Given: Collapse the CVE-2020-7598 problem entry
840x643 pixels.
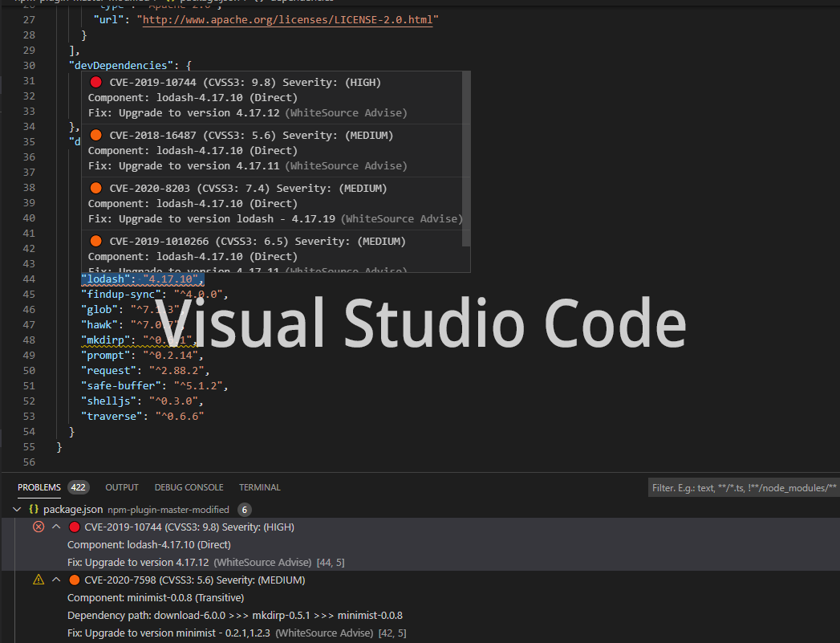Looking at the screenshot, I should 56,580.
